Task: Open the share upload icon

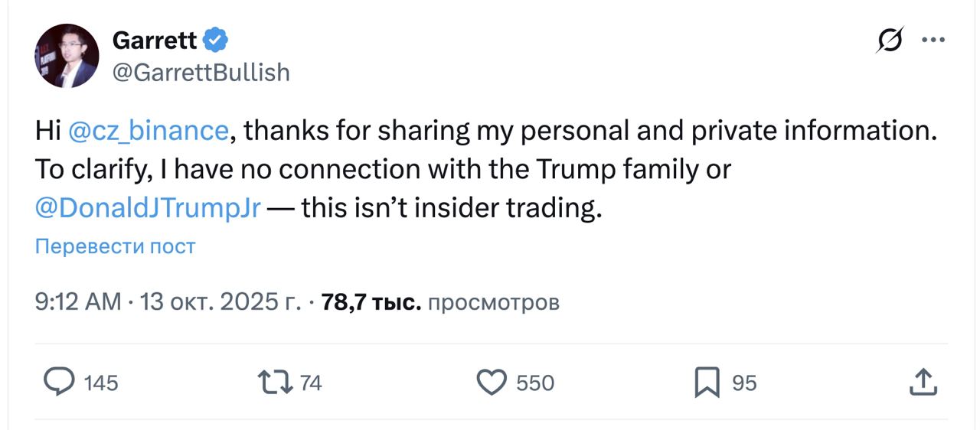Action: [923, 382]
